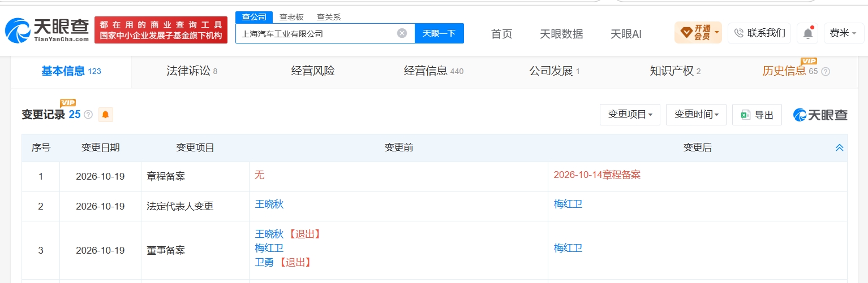Open 王晓秋 link in 法定代表人变更 row
Screen dimensions: 868x283
[x=269, y=204]
